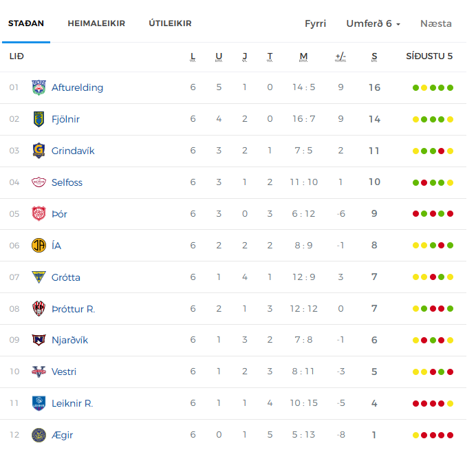The image size is (476, 450).
Task: Click the Njarðvík club crest
Action: tap(39, 340)
